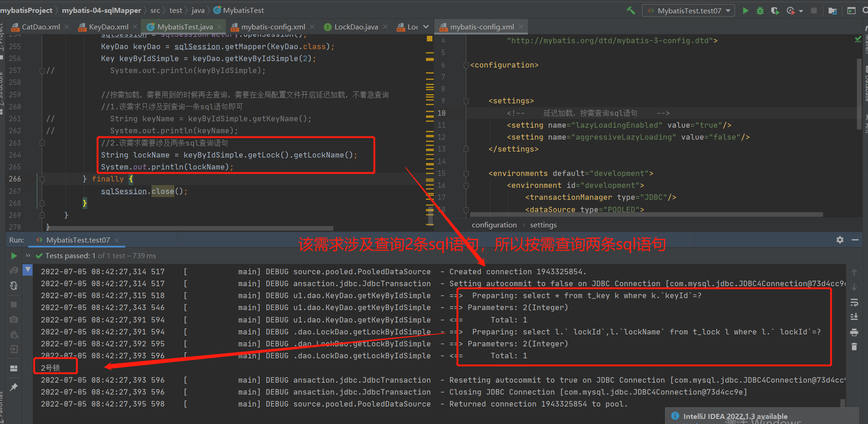Collapse the commented block at line 257

[42, 71]
